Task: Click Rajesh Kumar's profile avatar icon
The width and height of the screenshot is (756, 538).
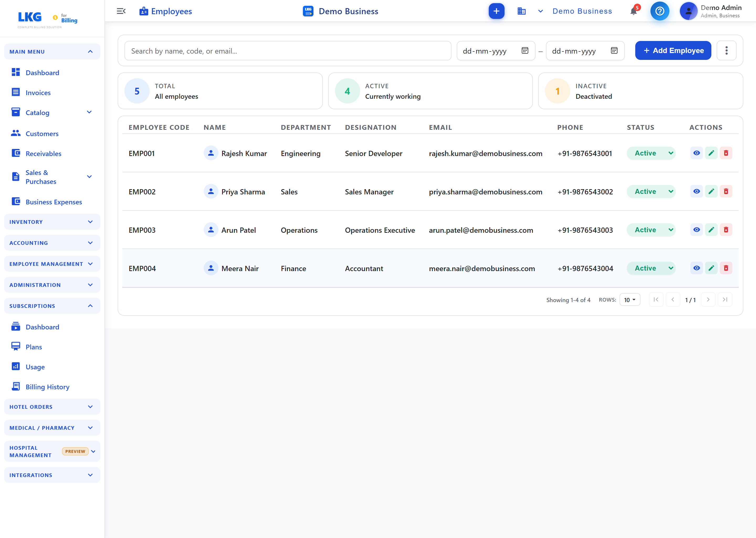Action: [x=211, y=153]
